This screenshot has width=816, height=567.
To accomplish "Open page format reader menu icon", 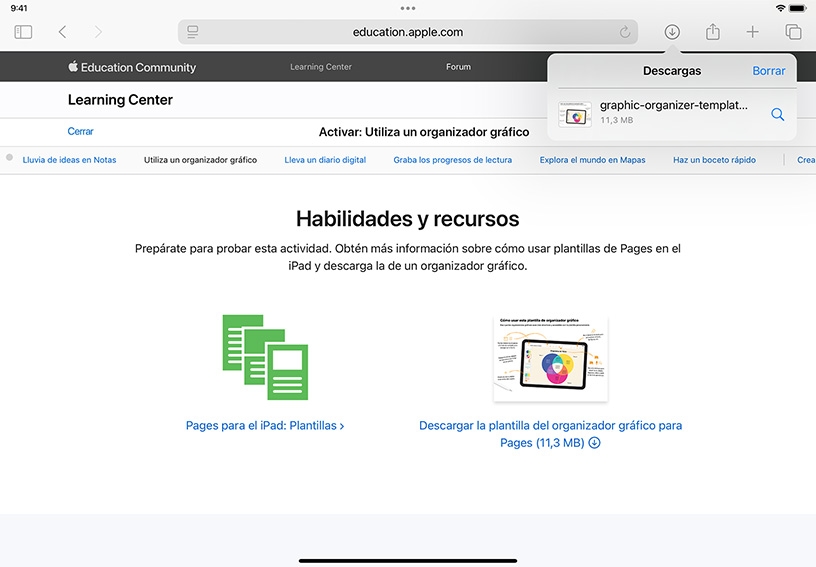I will 193,32.
